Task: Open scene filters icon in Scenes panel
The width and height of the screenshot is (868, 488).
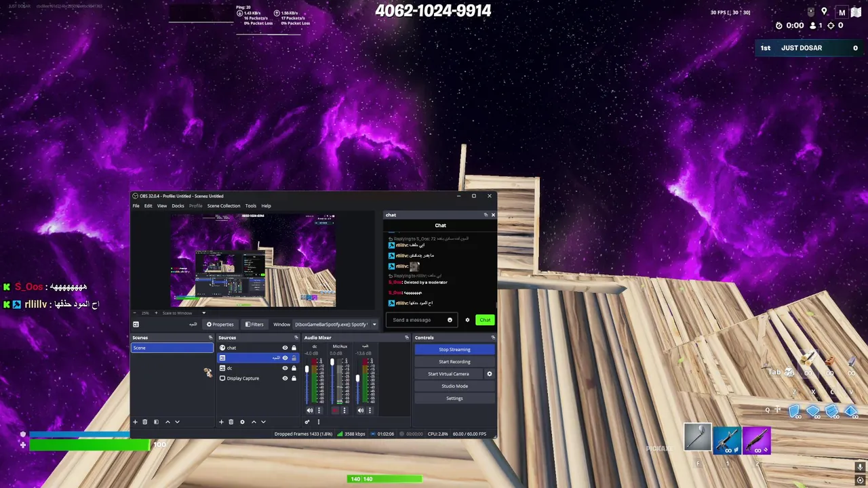Action: [x=156, y=422]
